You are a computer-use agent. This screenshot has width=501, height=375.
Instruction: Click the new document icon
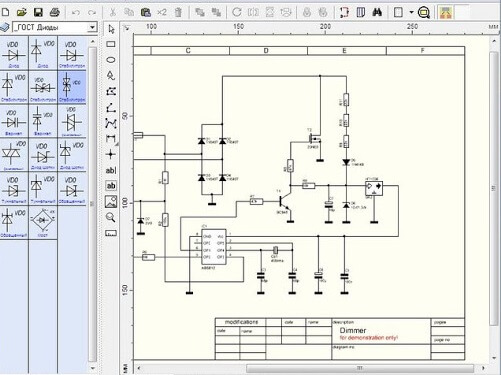point(6,13)
